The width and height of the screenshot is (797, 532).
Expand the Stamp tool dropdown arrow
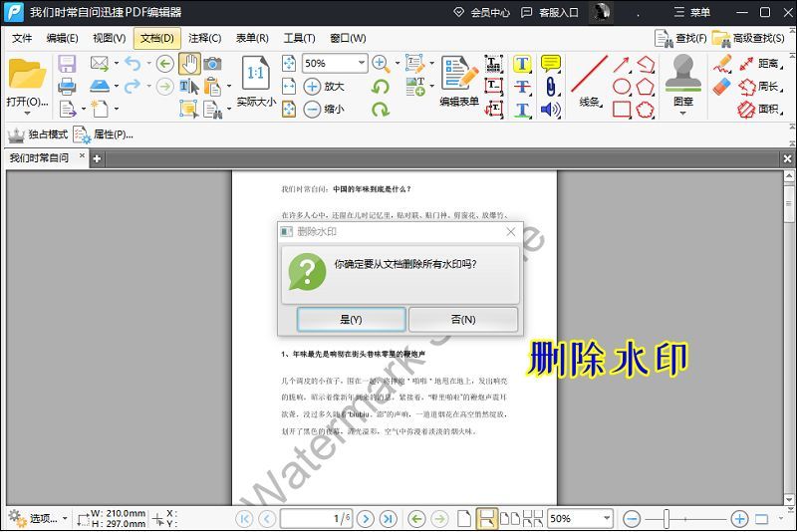tap(683, 113)
